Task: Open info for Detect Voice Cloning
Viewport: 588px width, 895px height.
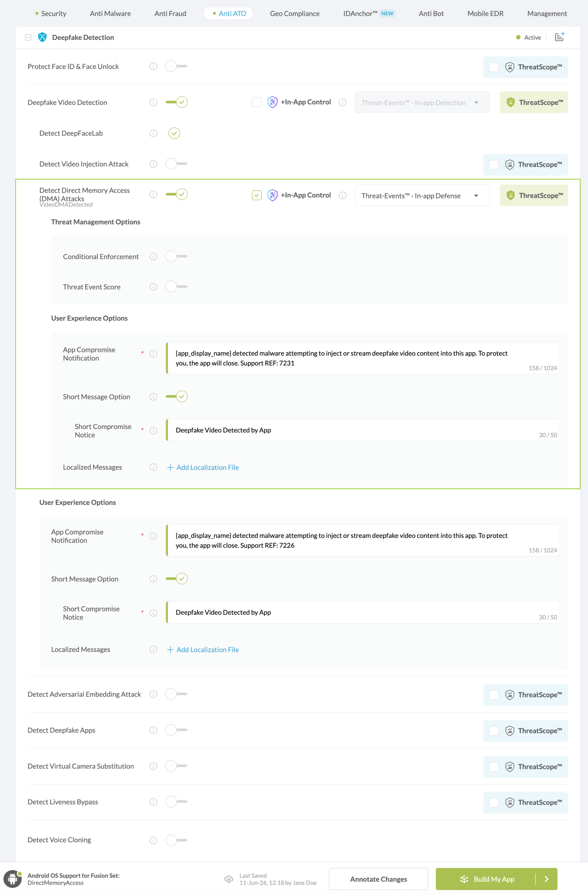Action: coord(153,840)
